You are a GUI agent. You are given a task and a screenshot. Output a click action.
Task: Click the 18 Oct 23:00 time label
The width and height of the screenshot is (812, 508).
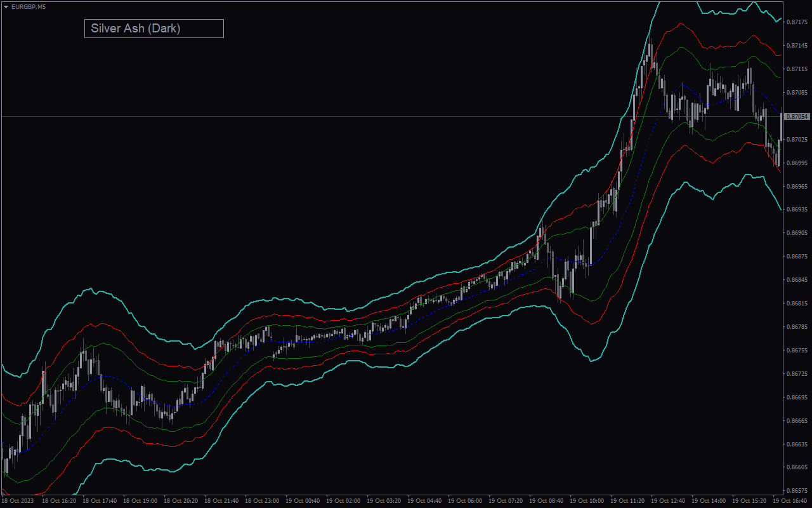(x=262, y=501)
